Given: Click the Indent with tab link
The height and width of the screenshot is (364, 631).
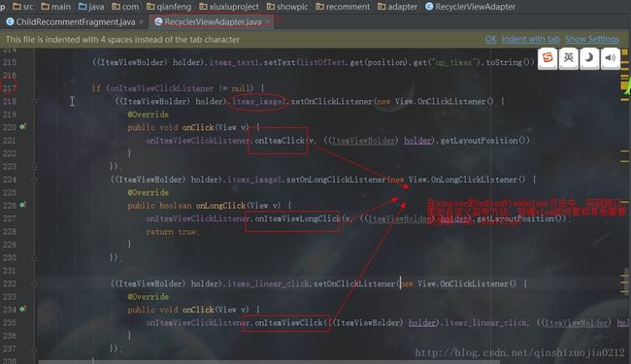Looking at the screenshot, I should [x=531, y=39].
